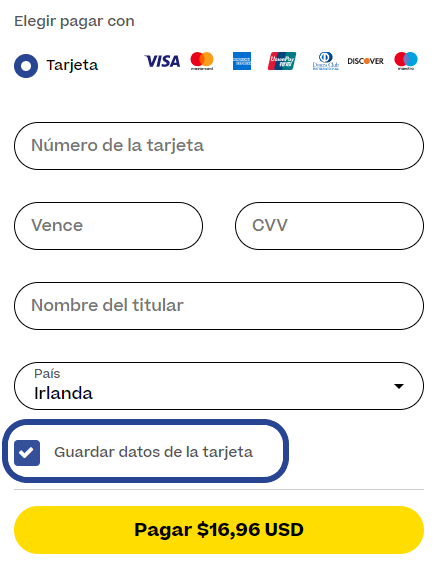
Task: Focus the Vence expiry field
Action: [x=109, y=226]
